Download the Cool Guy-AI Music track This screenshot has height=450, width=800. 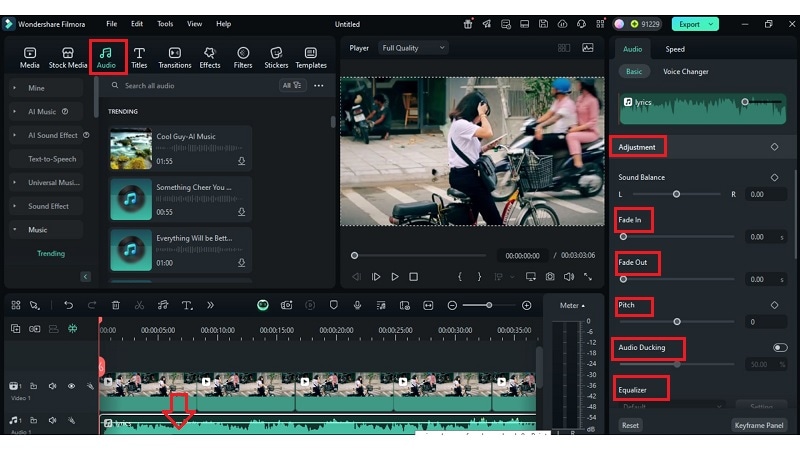pyautogui.click(x=241, y=161)
